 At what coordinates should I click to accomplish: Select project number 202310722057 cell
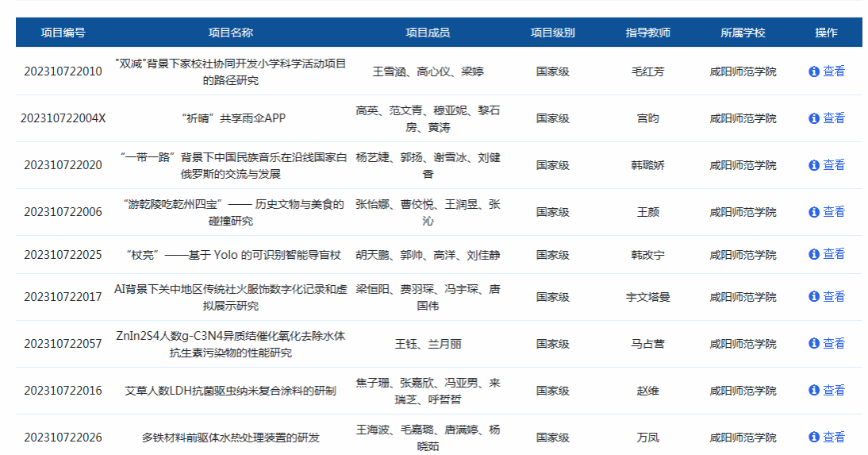[x=63, y=344]
